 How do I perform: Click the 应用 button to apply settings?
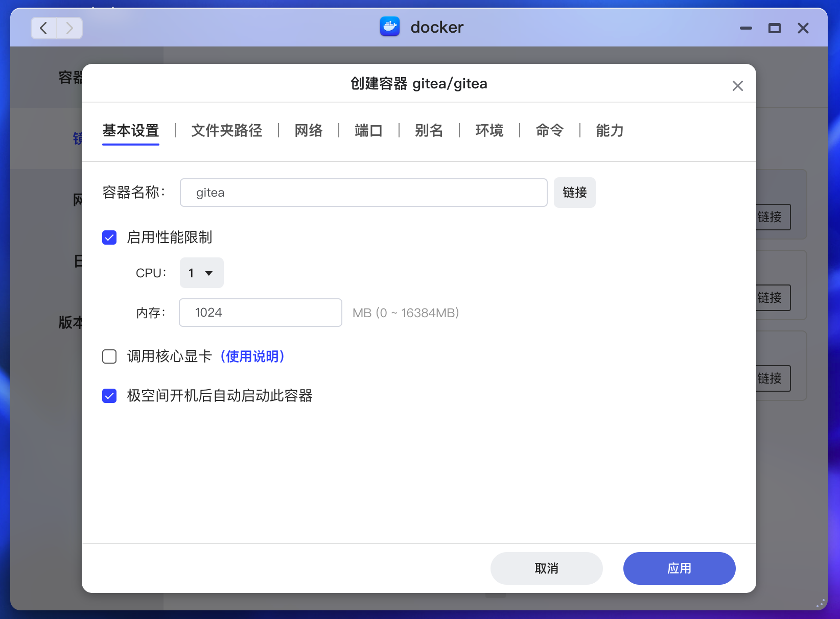[x=680, y=568]
